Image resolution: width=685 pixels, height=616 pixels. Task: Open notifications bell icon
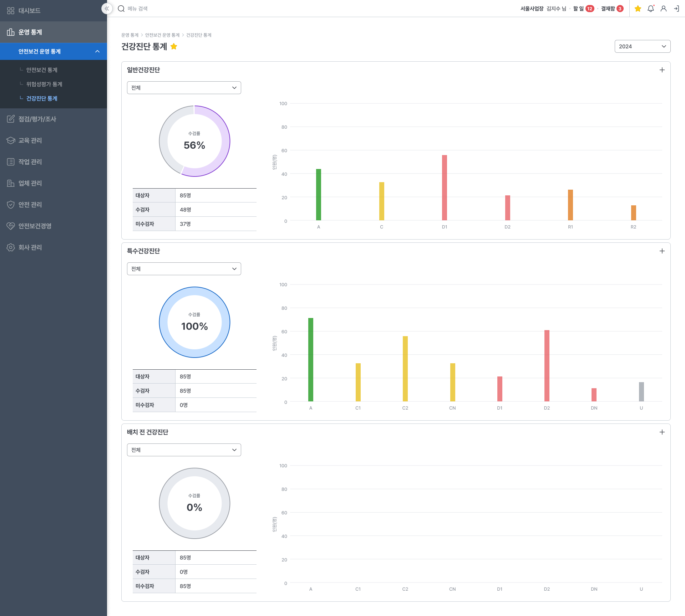(651, 9)
